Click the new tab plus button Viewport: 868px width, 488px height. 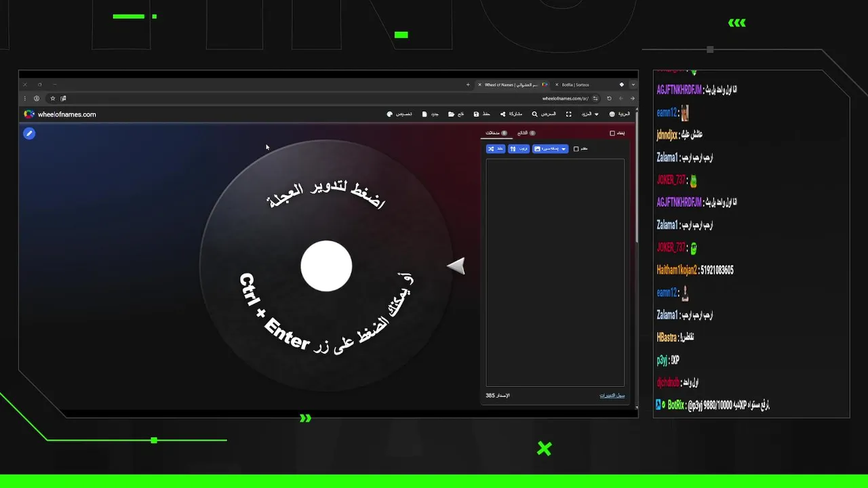[x=468, y=85]
